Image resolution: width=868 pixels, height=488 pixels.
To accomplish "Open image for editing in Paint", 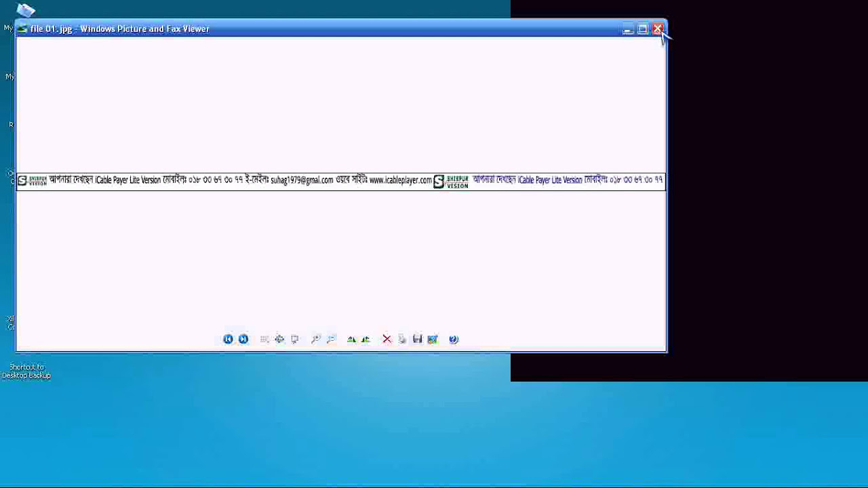I will [433, 339].
